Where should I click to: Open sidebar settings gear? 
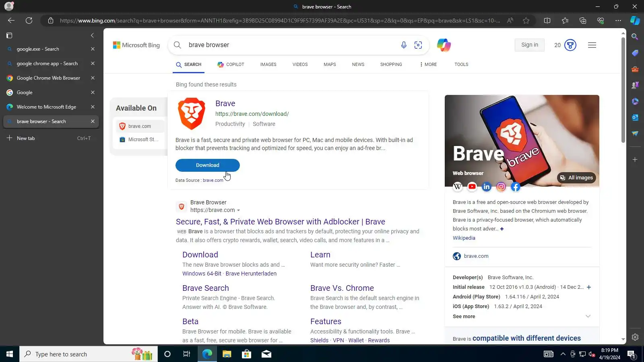(x=635, y=337)
